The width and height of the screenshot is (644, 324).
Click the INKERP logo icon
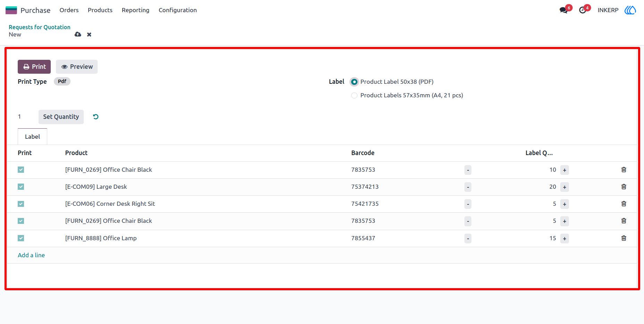click(630, 10)
